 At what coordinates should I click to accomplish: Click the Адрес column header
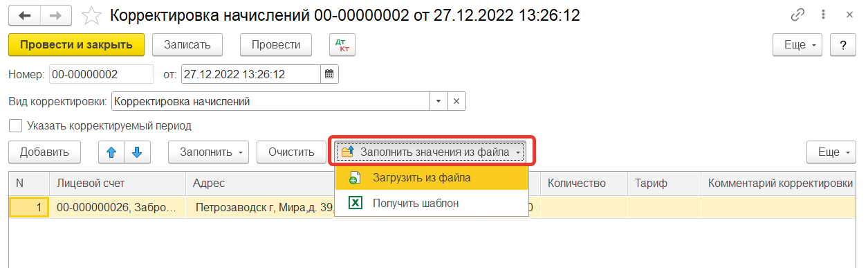pos(260,183)
